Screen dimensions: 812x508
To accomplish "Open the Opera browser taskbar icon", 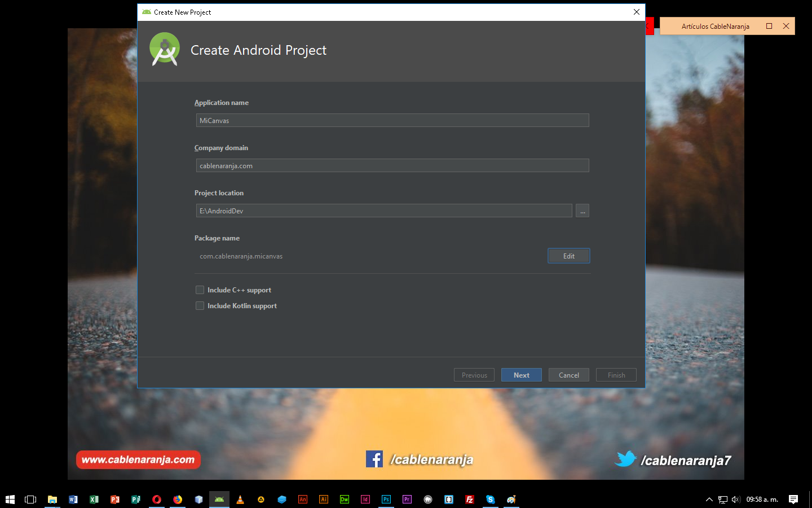I will (x=157, y=500).
